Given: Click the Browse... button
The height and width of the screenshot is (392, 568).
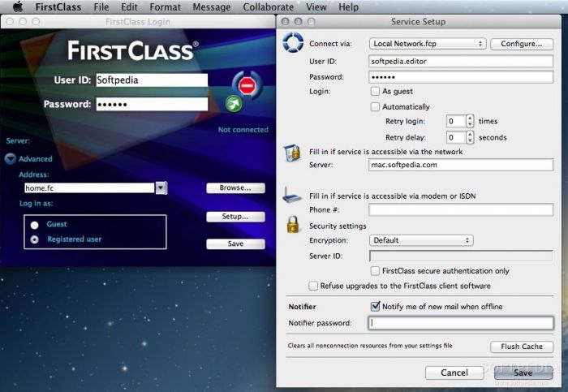Looking at the screenshot, I should pyautogui.click(x=235, y=188).
